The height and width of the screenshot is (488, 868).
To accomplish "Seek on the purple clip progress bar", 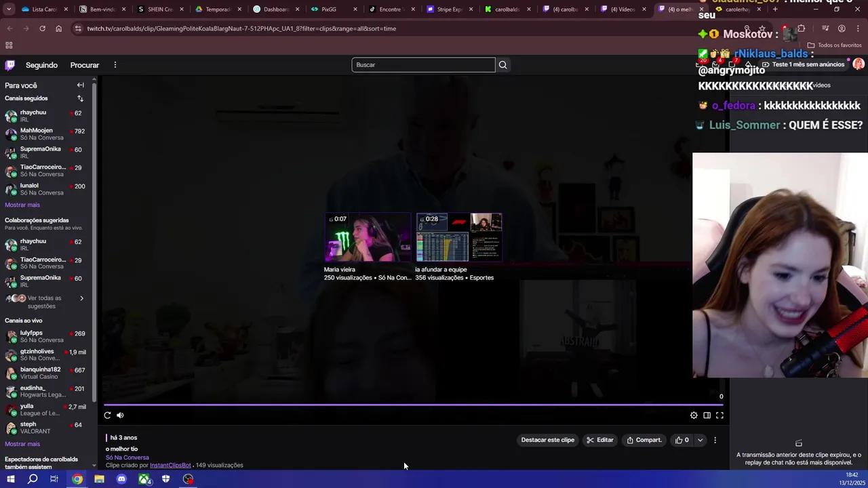I will pyautogui.click(x=413, y=405).
